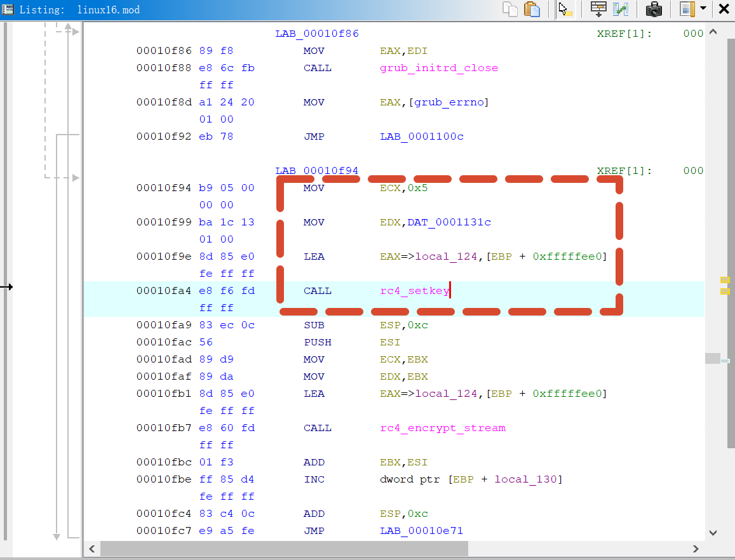Click upper yellow marker in overview margin

(x=725, y=280)
